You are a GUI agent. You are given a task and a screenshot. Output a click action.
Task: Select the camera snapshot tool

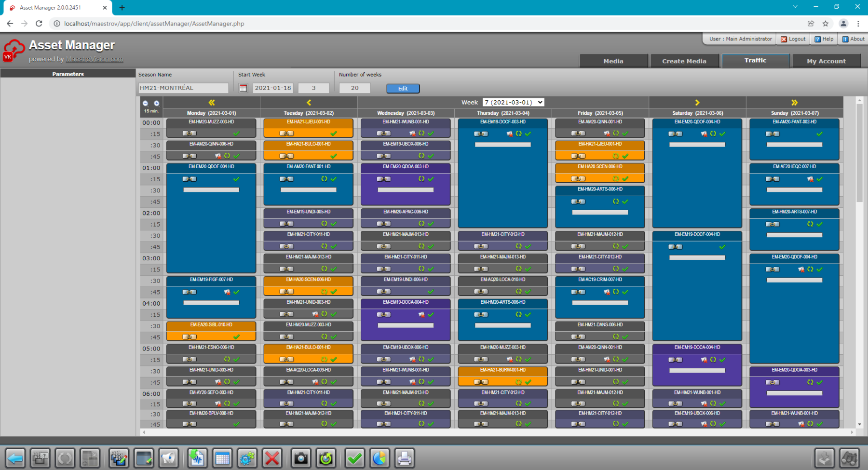pyautogui.click(x=301, y=458)
